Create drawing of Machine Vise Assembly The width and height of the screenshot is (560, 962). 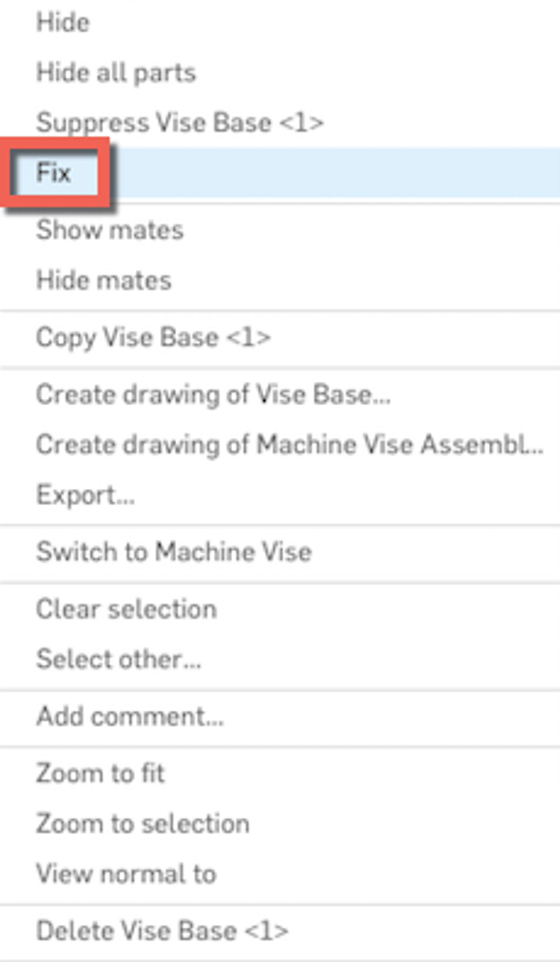(290, 445)
